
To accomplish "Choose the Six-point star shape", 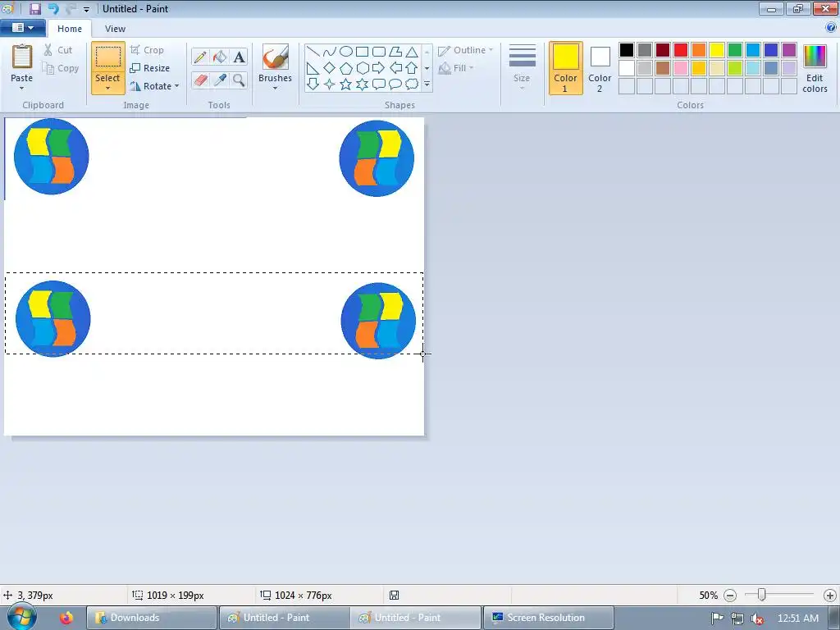I will (x=362, y=84).
